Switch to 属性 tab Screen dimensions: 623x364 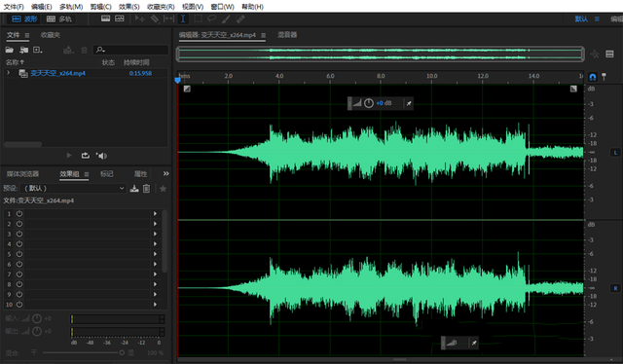coord(140,173)
